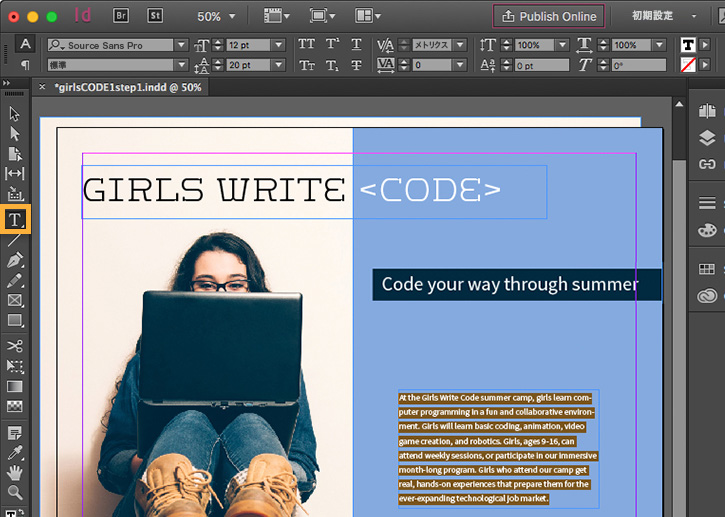Toggle Small Caps formatting

click(307, 65)
